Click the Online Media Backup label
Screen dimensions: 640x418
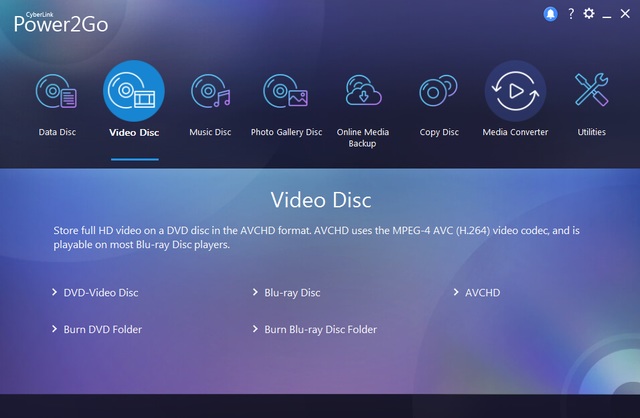point(362,138)
